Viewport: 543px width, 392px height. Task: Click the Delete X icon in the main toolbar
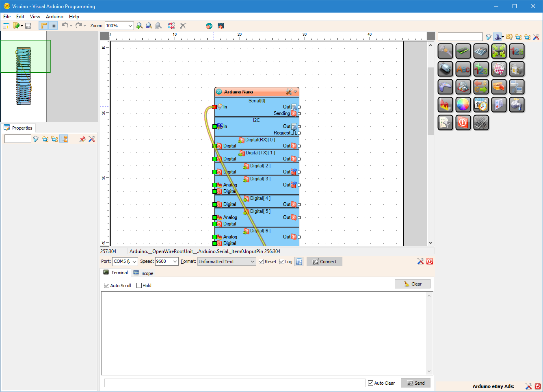[183, 26]
